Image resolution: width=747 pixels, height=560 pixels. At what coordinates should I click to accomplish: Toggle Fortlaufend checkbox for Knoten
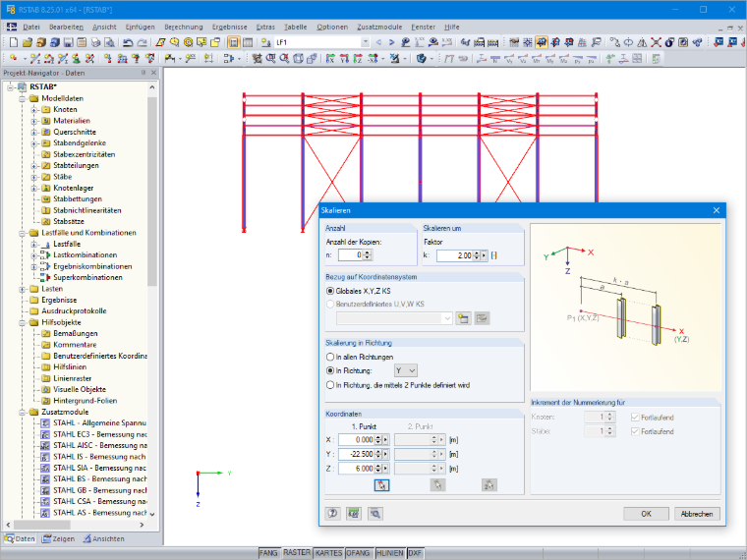pyautogui.click(x=635, y=418)
